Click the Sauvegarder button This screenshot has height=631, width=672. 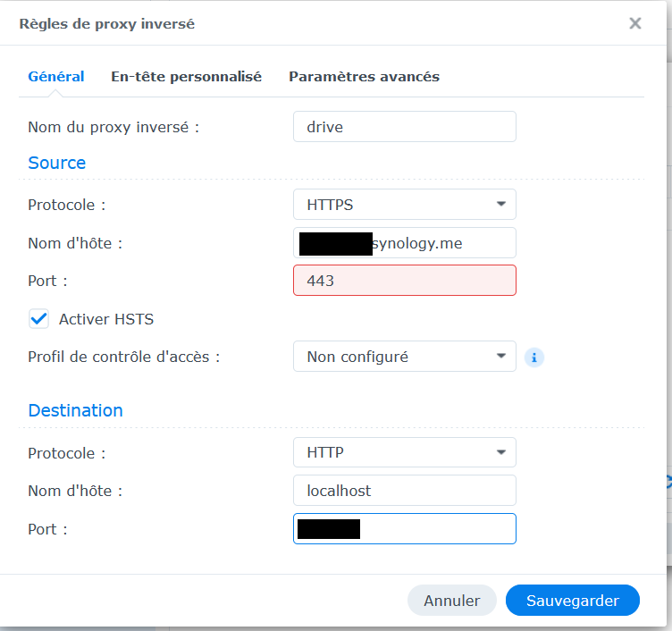point(572,601)
